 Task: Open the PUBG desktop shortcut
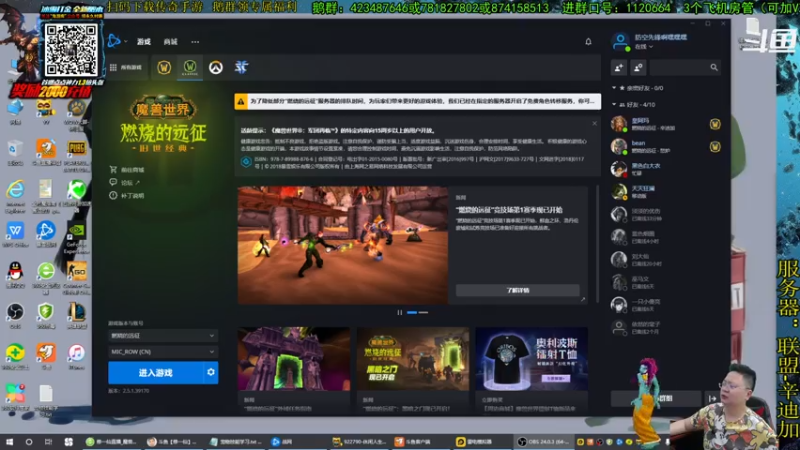77,155
